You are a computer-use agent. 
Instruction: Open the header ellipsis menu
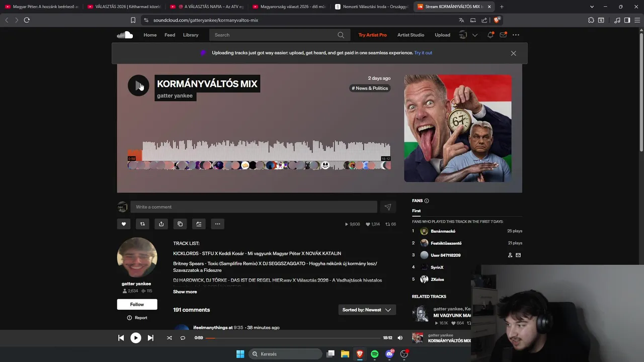pyautogui.click(x=516, y=35)
